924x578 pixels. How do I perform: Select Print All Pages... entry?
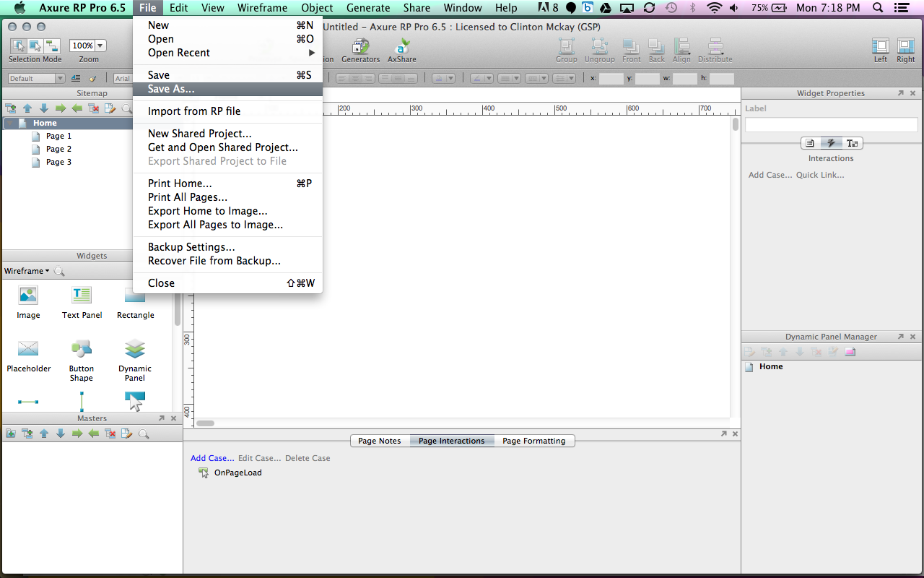coord(227,197)
